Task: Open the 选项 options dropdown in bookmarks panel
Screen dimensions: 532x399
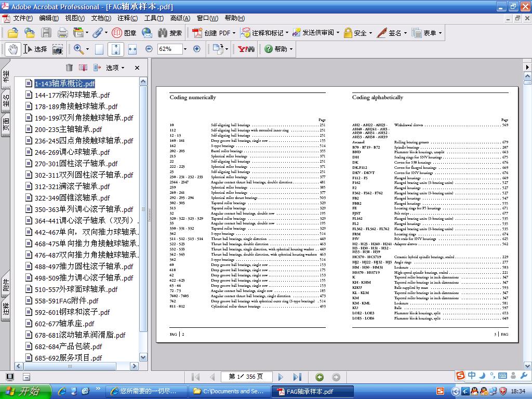Action: tap(115, 68)
